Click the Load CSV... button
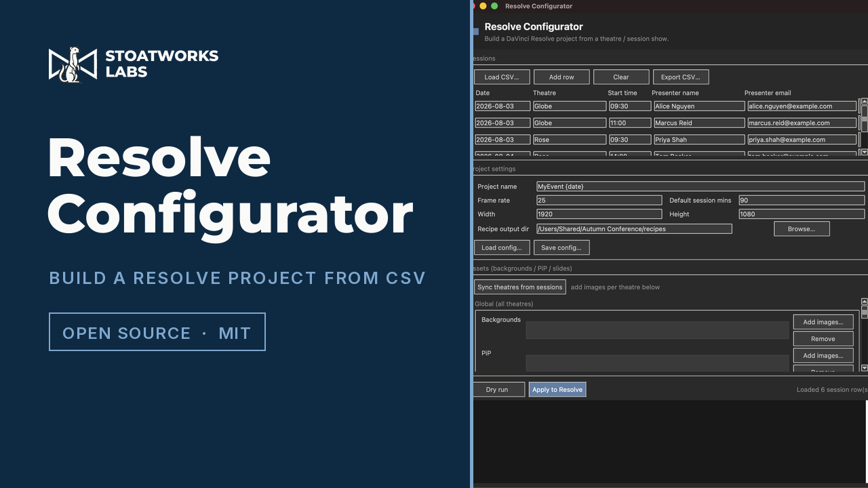The width and height of the screenshot is (868, 488). tap(502, 77)
